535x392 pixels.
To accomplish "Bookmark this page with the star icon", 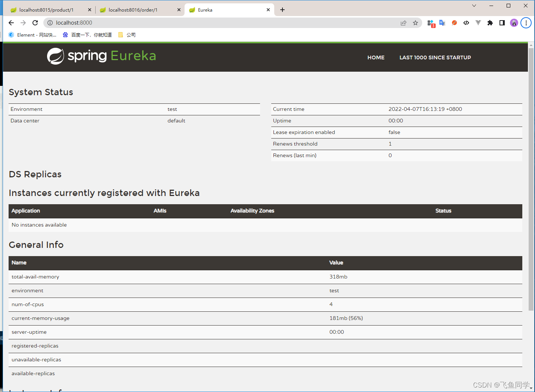I will [x=415, y=23].
